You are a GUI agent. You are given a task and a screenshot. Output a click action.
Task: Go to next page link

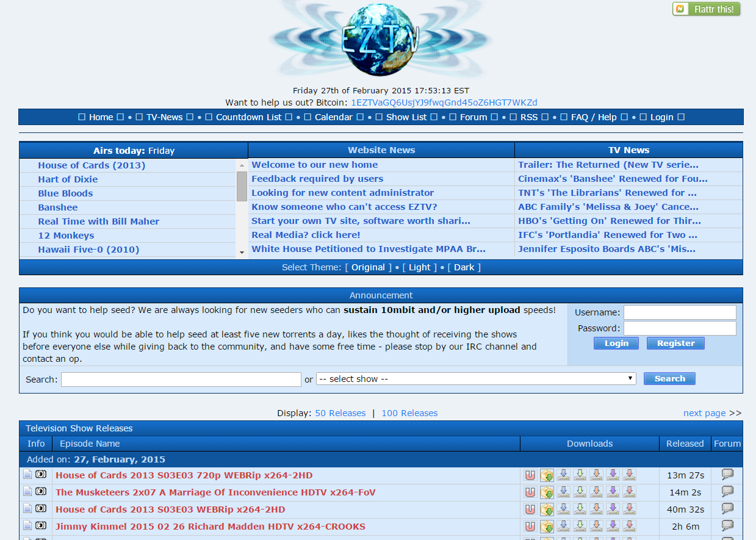click(704, 413)
